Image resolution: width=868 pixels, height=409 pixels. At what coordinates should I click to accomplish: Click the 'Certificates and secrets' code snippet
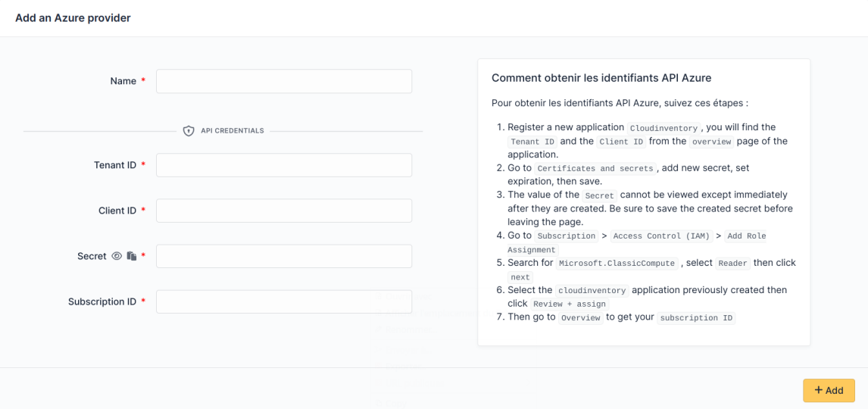coord(595,168)
